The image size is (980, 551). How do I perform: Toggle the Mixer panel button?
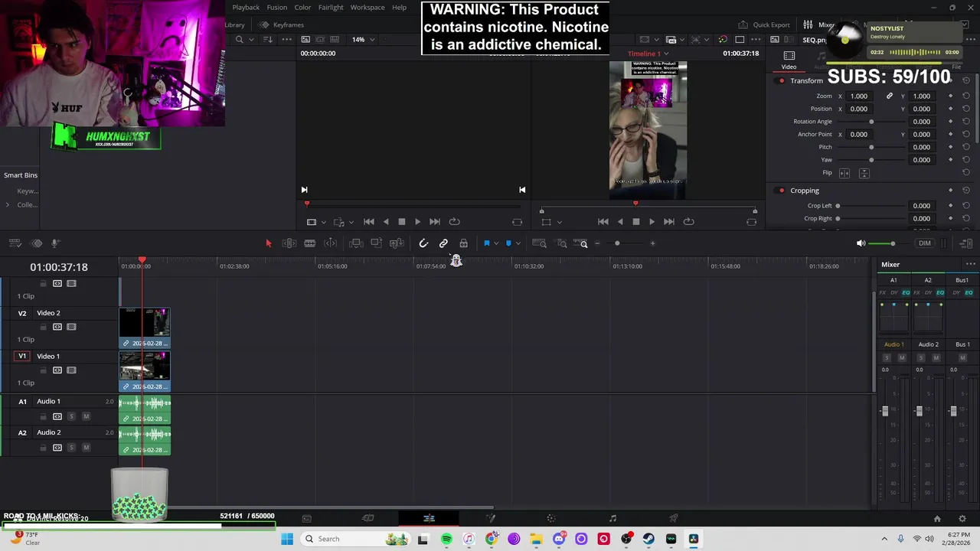pos(820,24)
